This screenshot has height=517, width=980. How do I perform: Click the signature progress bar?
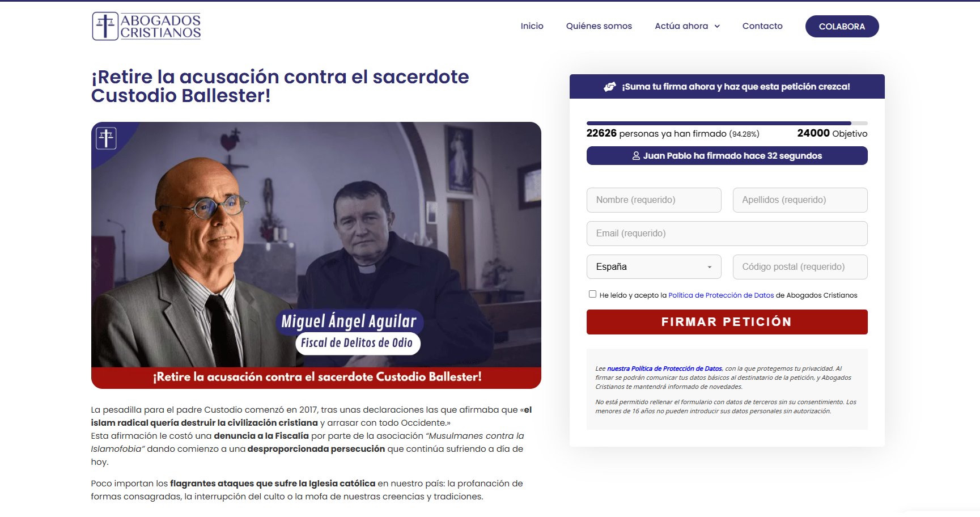tap(727, 123)
